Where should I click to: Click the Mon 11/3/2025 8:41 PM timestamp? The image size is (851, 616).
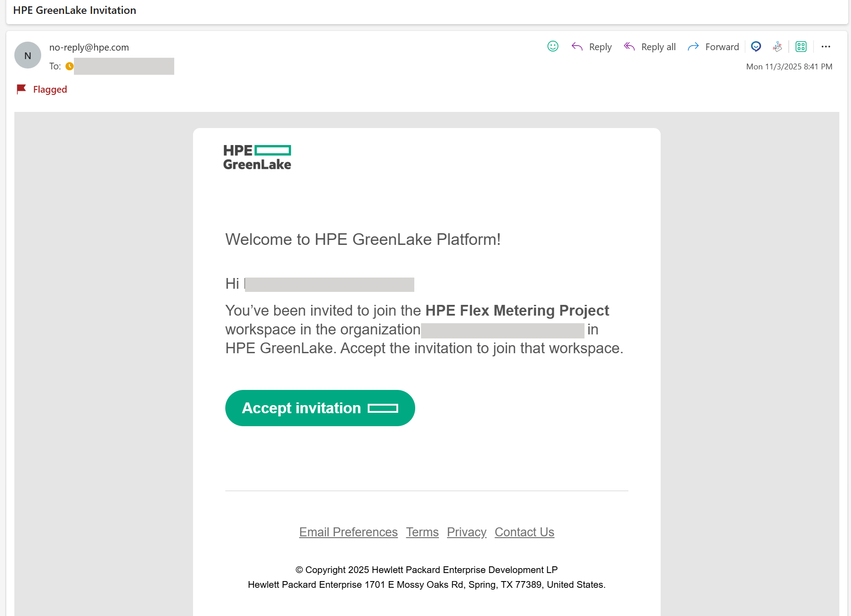789,67
